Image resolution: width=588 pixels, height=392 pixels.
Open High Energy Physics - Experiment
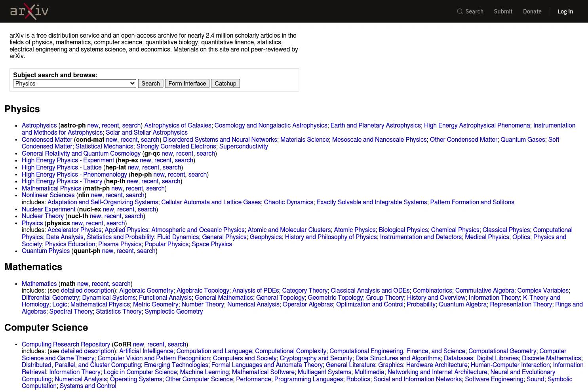click(x=68, y=160)
